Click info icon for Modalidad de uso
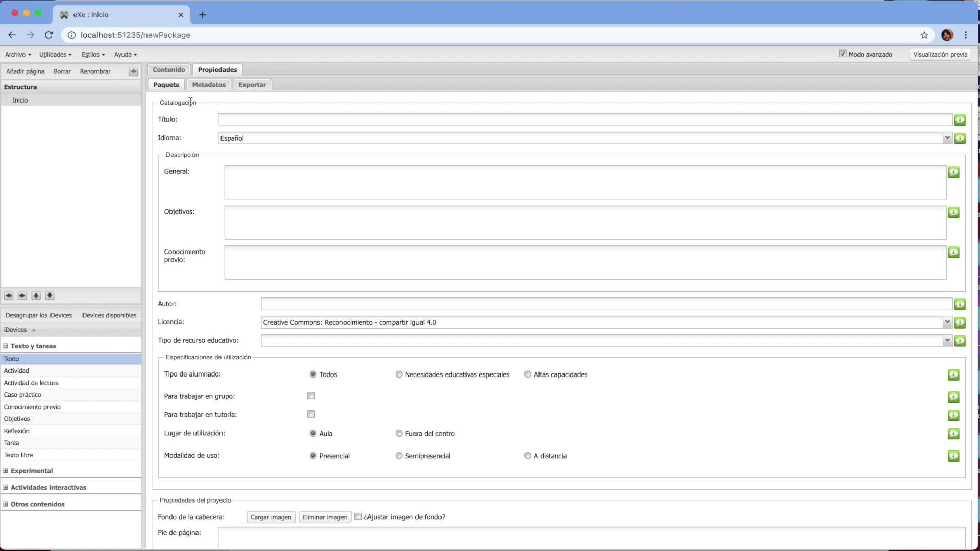This screenshot has width=980, height=551. [953, 456]
